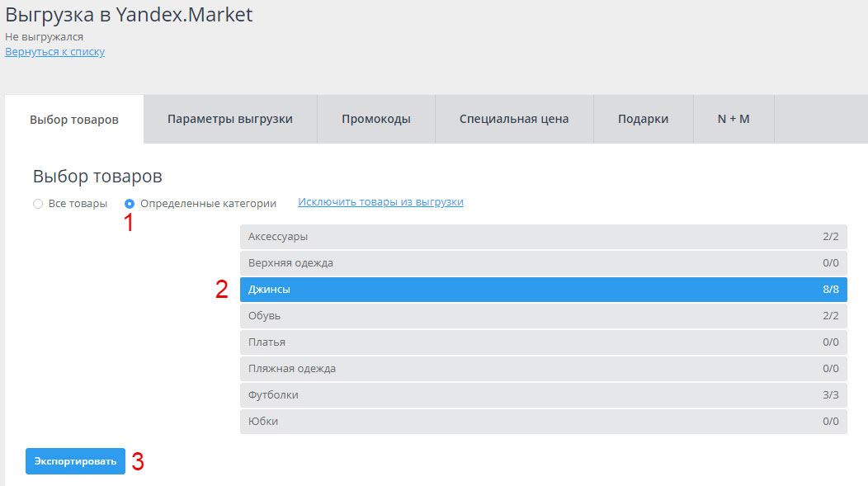868x486 pixels.
Task: Open the 'Выбор товаров' tab
Action: [74, 120]
